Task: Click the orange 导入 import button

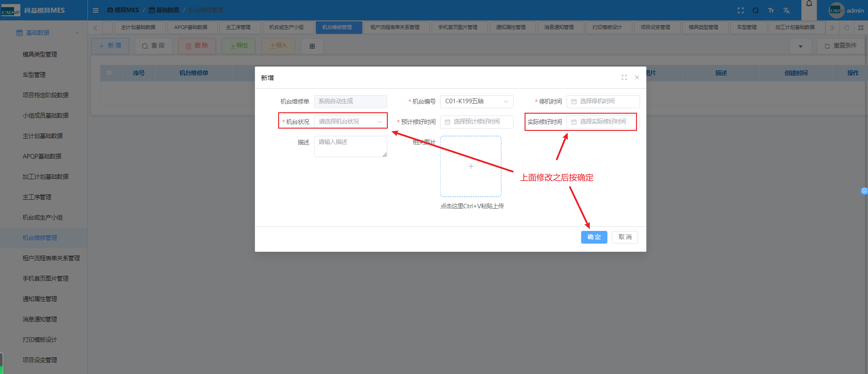Action: coord(279,46)
